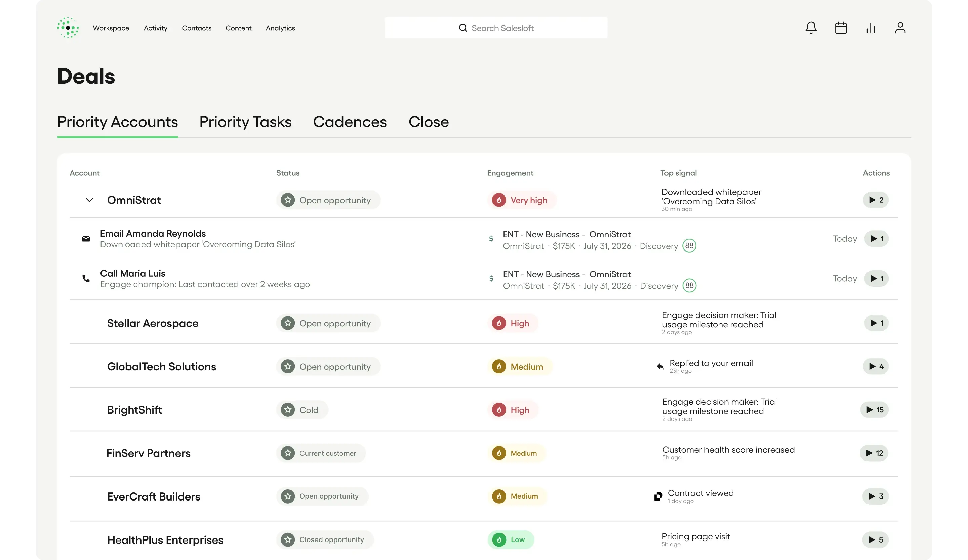Click the 'Pricing page visit' signal

tap(696, 536)
